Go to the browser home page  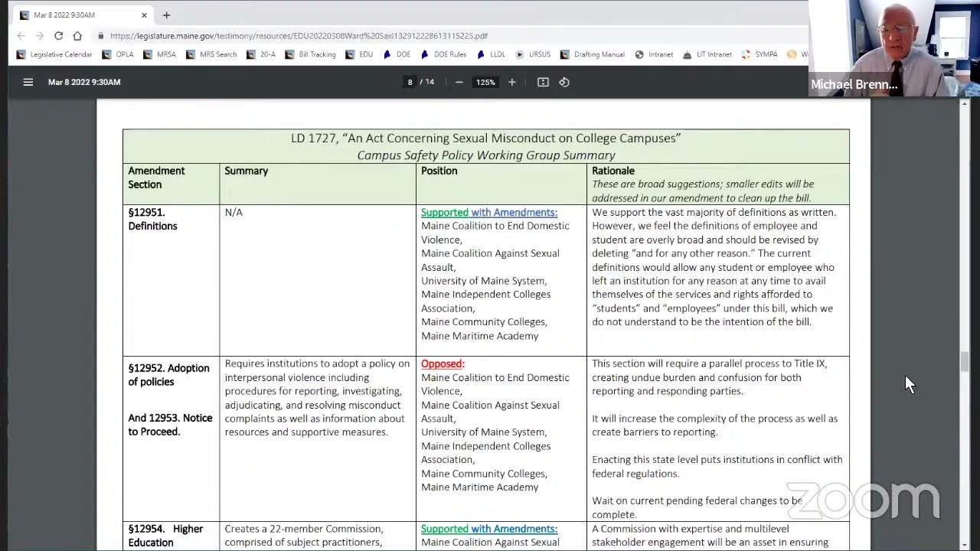tap(77, 35)
